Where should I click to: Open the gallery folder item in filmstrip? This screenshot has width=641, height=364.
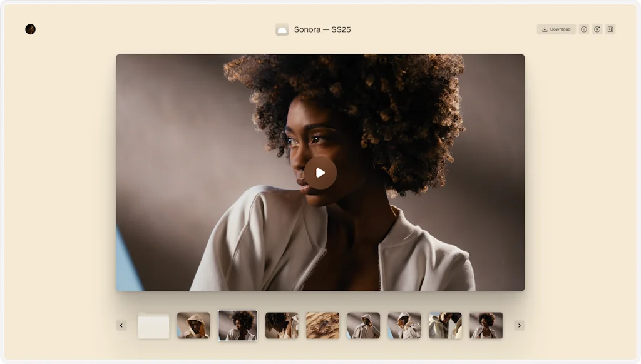click(x=153, y=325)
